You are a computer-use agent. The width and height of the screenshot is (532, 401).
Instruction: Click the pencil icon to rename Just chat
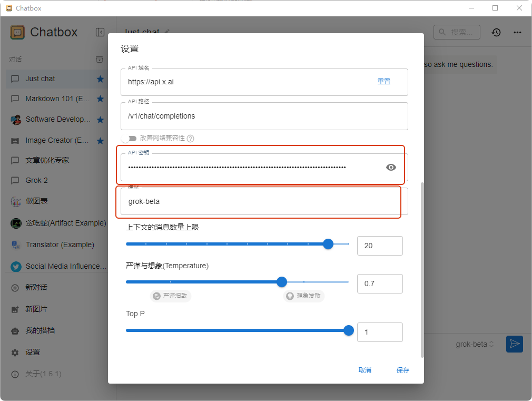[x=167, y=32]
